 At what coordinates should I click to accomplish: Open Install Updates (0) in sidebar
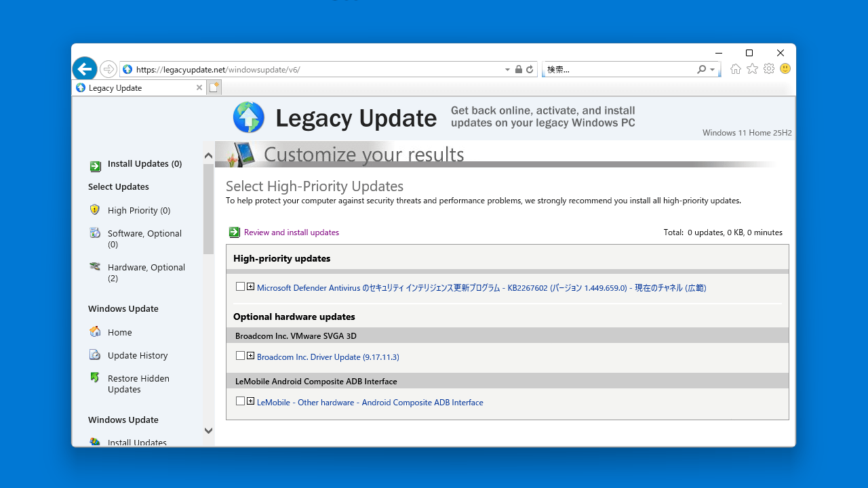144,163
